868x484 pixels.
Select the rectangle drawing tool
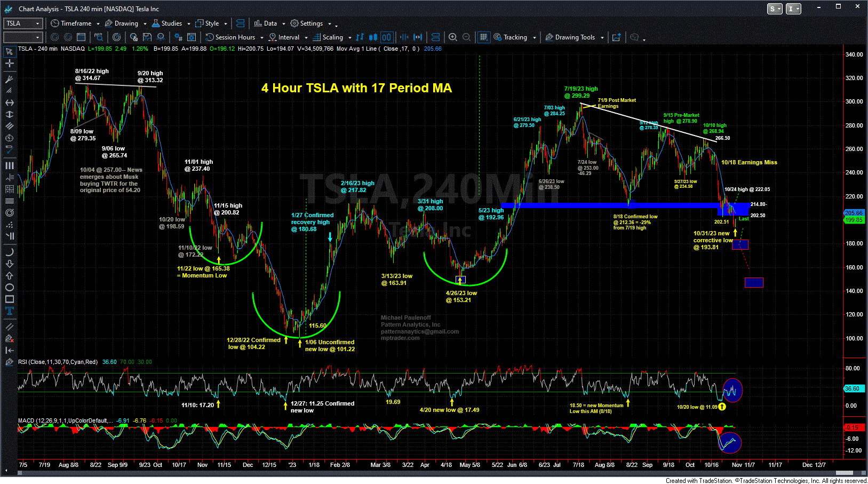9,299
